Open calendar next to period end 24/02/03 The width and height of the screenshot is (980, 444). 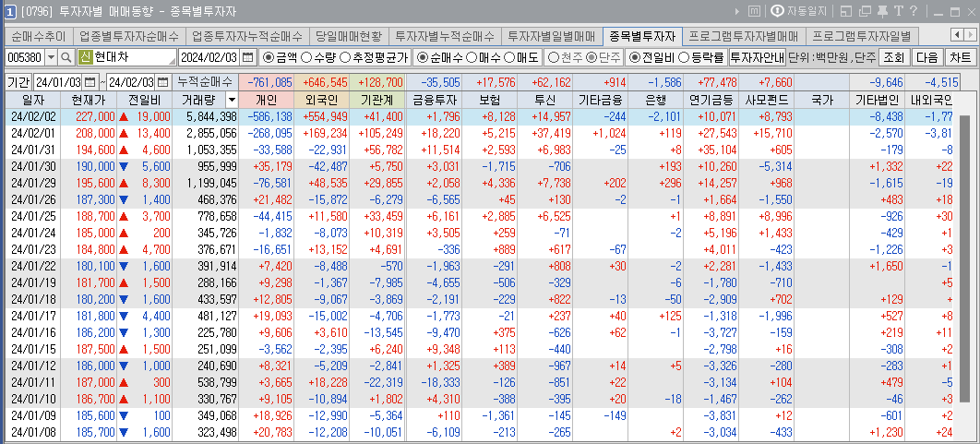(162, 82)
